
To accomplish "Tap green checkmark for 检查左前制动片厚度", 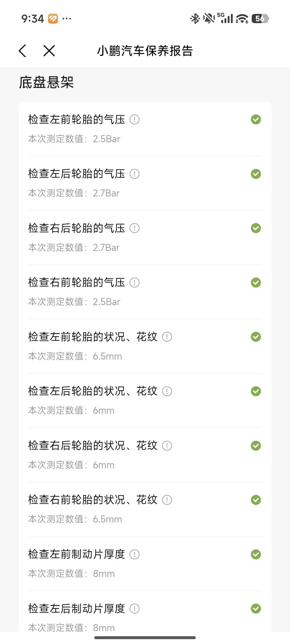I will point(256,554).
